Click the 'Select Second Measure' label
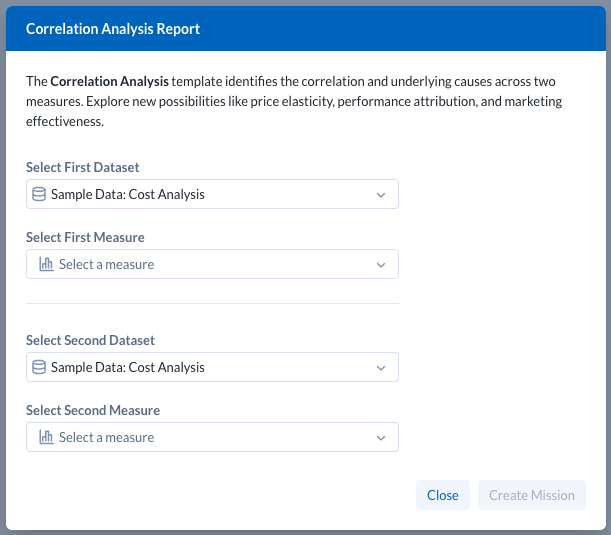 (93, 410)
